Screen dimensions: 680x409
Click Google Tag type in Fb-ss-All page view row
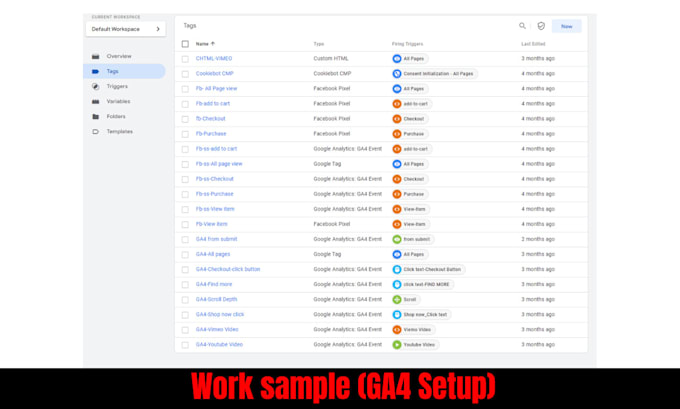[x=327, y=164]
